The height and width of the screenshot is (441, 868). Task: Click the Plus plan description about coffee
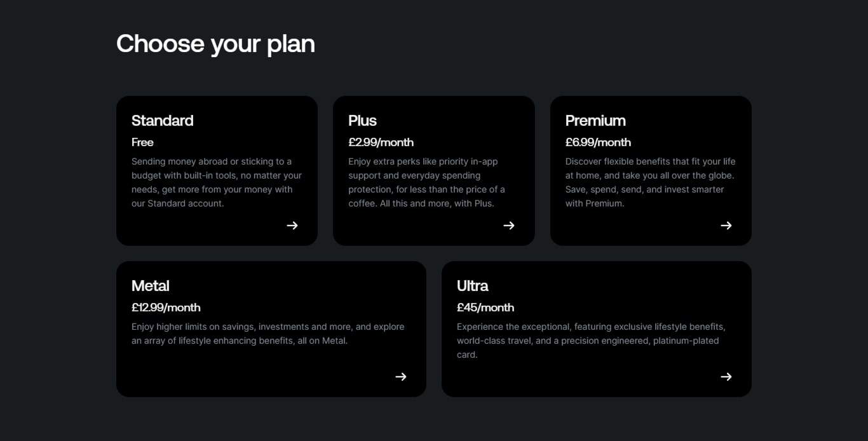(427, 182)
